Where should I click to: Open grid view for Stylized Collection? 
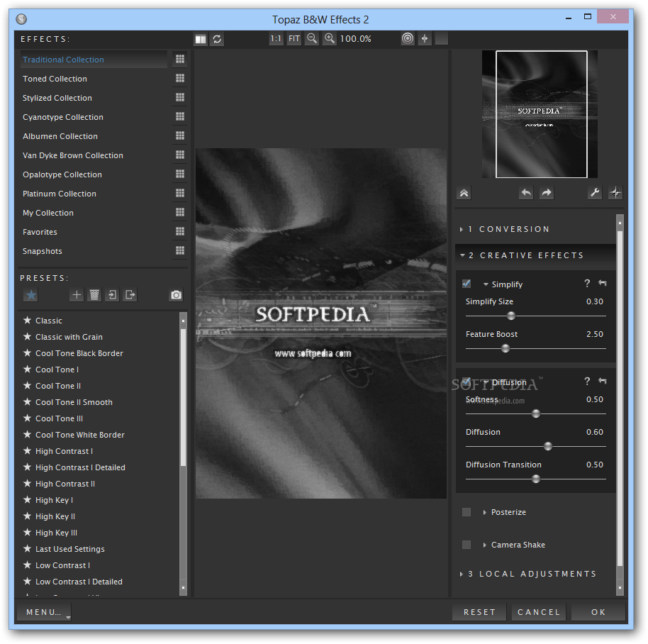pyautogui.click(x=180, y=97)
